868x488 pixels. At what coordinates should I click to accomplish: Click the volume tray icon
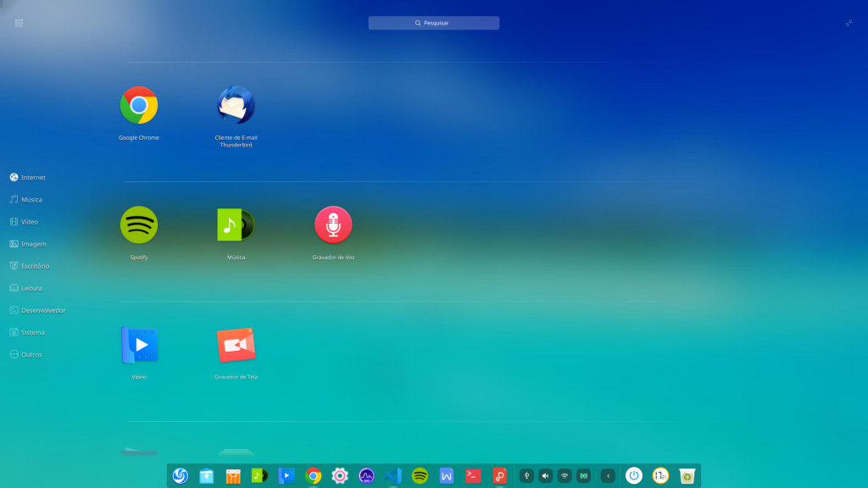tap(545, 476)
